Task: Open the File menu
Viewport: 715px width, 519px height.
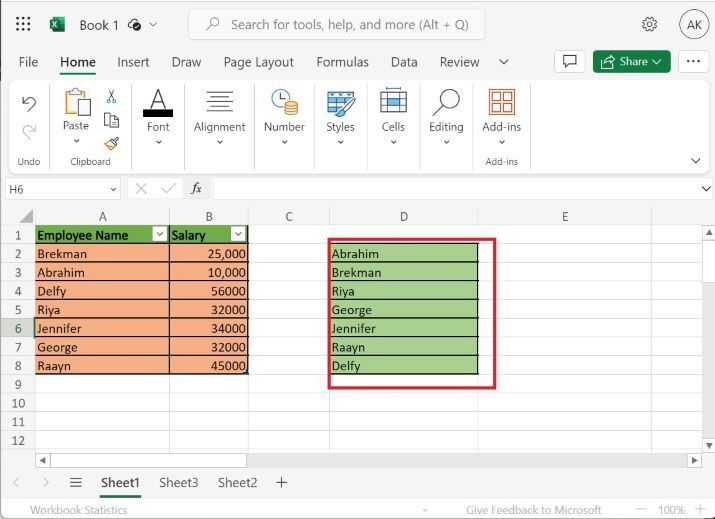Action: coord(28,62)
